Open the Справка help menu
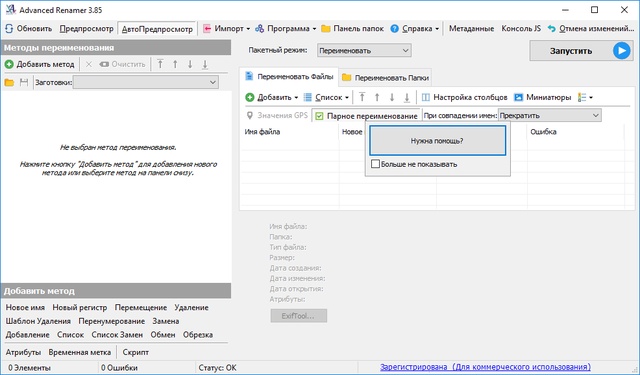This screenshot has height=375, width=640. coord(414,29)
